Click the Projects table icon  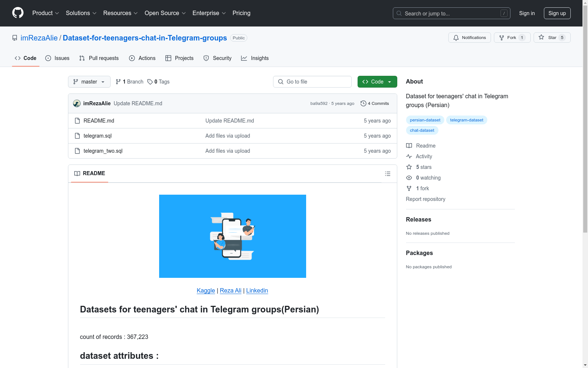[168, 58]
